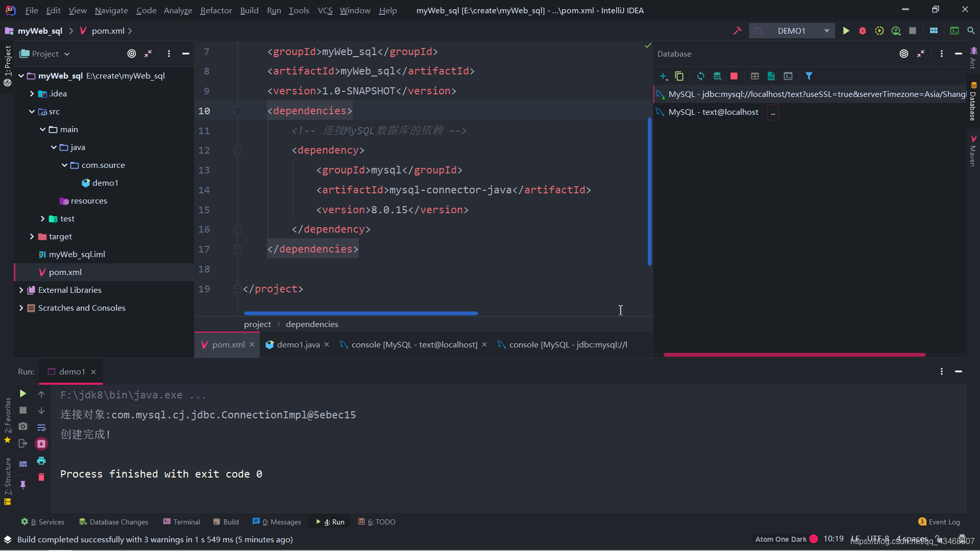The width and height of the screenshot is (980, 551).
Task: Stop the running process in the toolbar
Action: pos(913,31)
